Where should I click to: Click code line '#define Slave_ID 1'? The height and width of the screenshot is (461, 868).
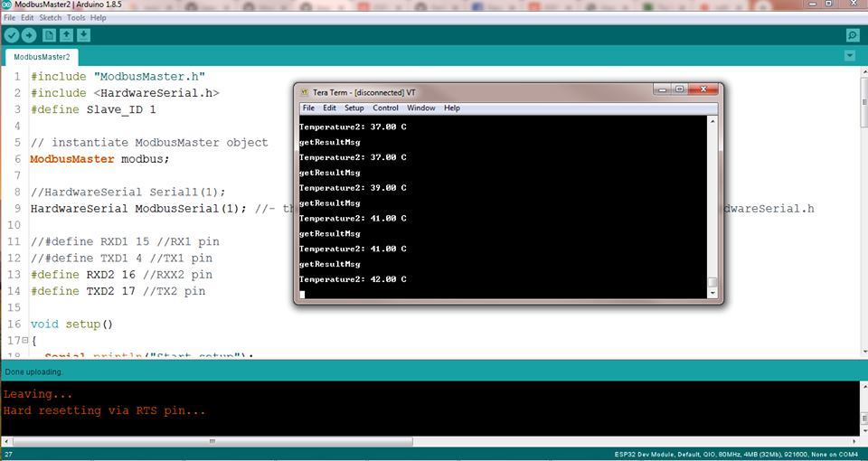click(x=93, y=109)
